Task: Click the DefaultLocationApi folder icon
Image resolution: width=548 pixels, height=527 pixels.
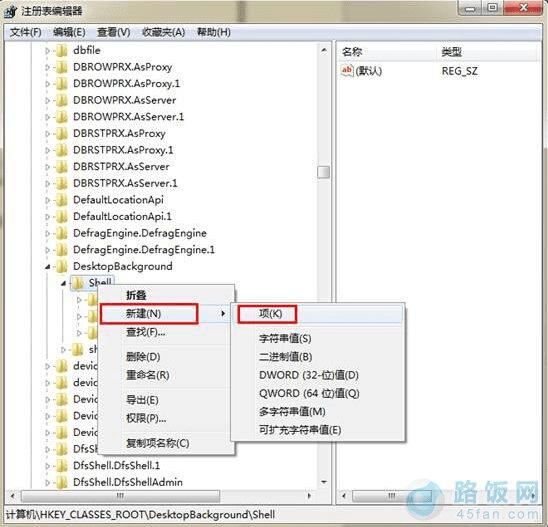Action: coord(62,200)
